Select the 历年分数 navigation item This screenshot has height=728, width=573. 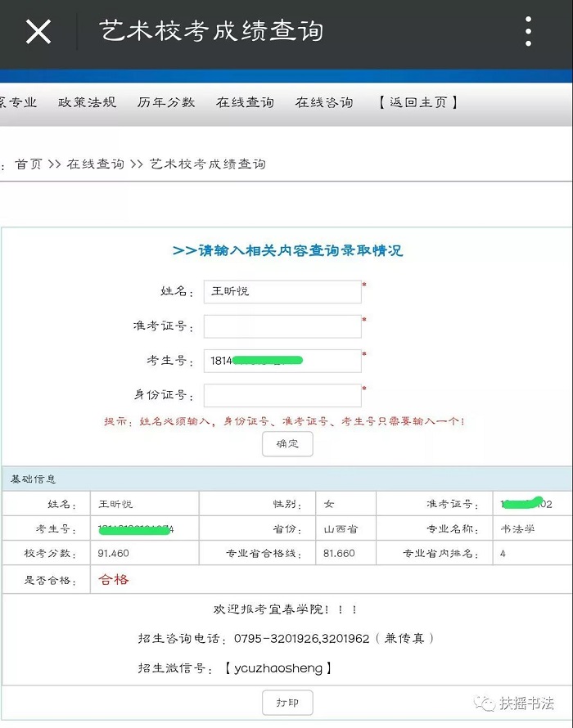point(166,102)
